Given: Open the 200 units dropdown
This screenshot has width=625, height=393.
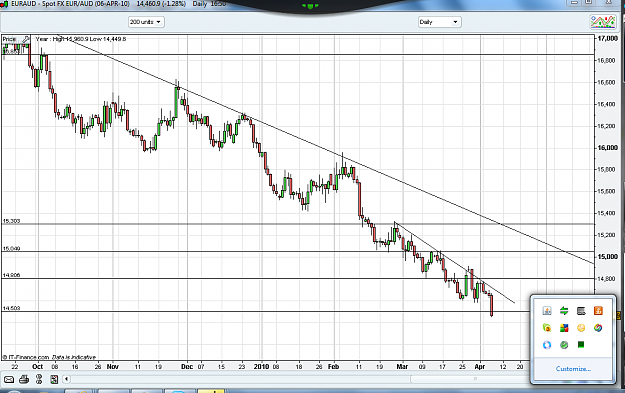Looking at the screenshot, I should (146, 22).
